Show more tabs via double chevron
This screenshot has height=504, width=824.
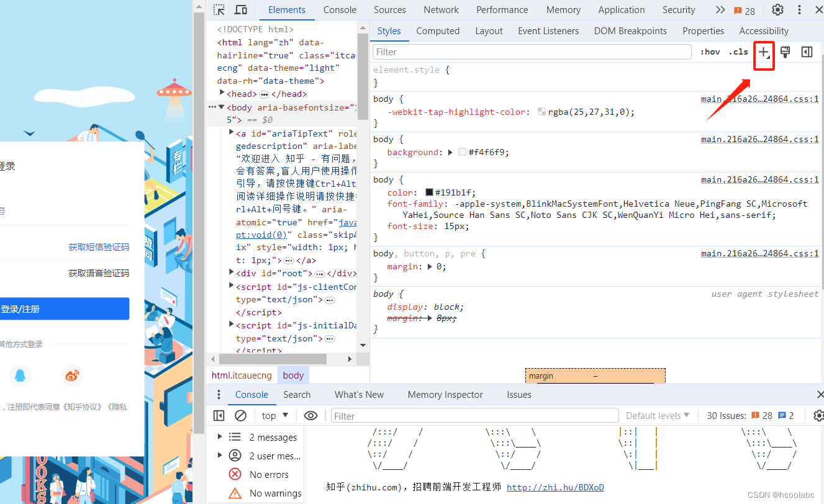720,10
